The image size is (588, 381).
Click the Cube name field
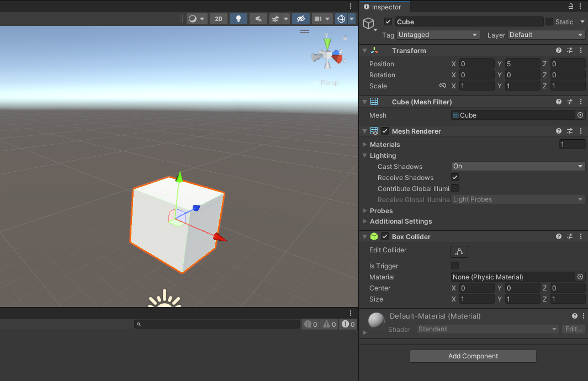[x=469, y=22]
